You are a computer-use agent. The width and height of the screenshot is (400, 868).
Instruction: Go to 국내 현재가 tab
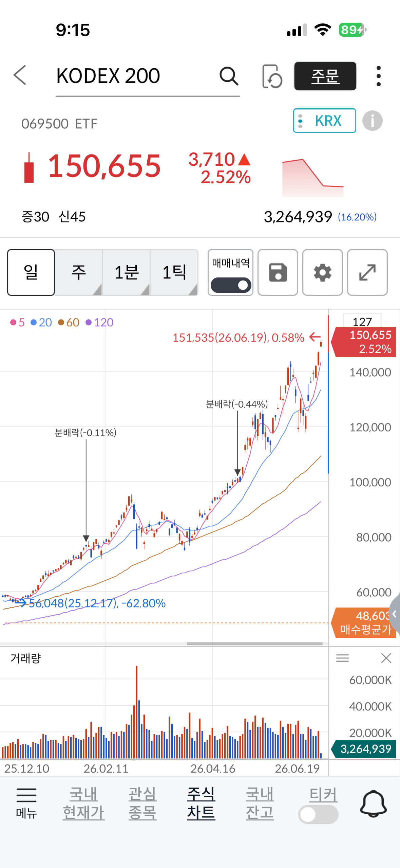tap(83, 803)
